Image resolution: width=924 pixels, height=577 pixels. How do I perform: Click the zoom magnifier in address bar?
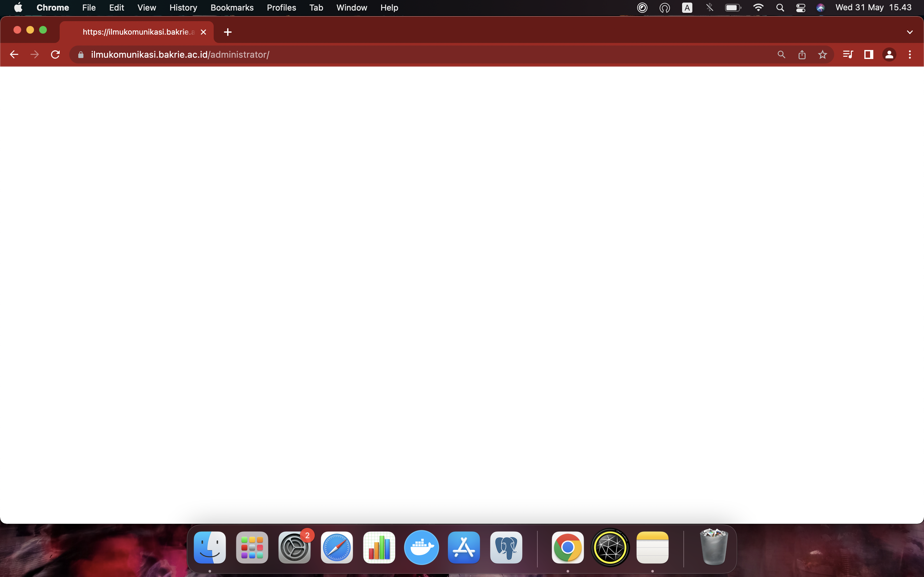click(781, 54)
